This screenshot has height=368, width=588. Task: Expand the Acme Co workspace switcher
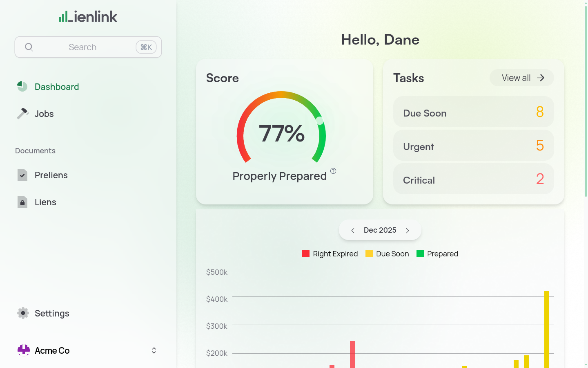click(x=154, y=350)
